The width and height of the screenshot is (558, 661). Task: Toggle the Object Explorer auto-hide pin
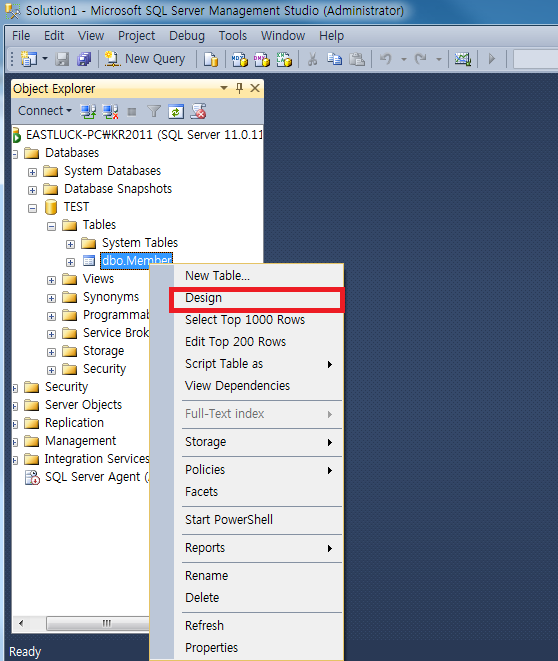(239, 88)
